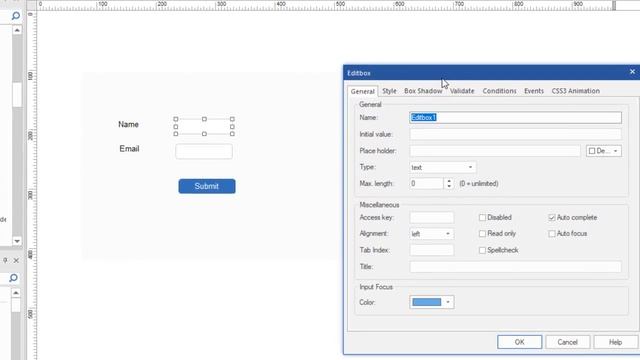Image resolution: width=640 pixels, height=360 pixels.
Task: Click the upper panel scroll down arrow
Action: pyautogui.click(x=17, y=241)
